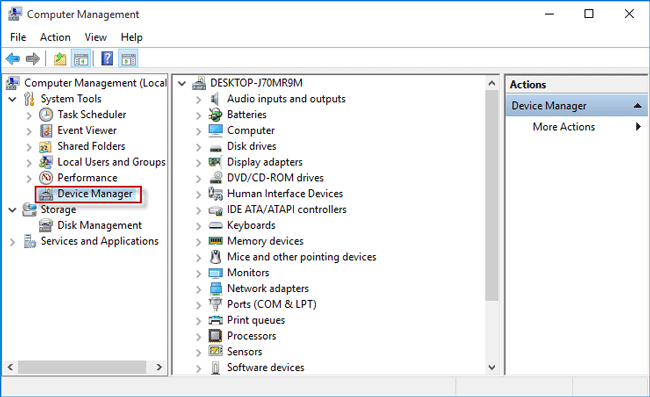Select the Performance entry
The image size is (650, 397).
pos(87,178)
